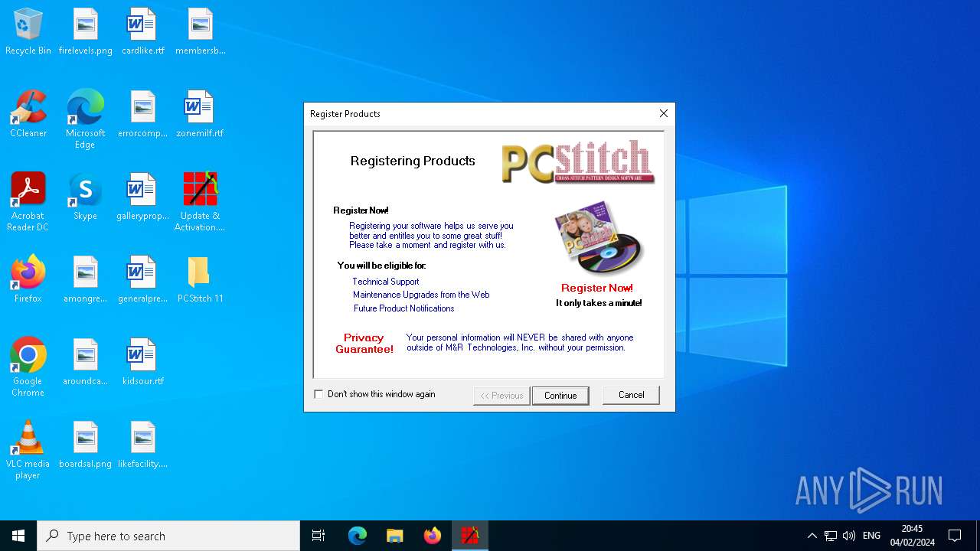Click the red "Register Now!" text
This screenshot has width=980, height=551.
coord(597,288)
